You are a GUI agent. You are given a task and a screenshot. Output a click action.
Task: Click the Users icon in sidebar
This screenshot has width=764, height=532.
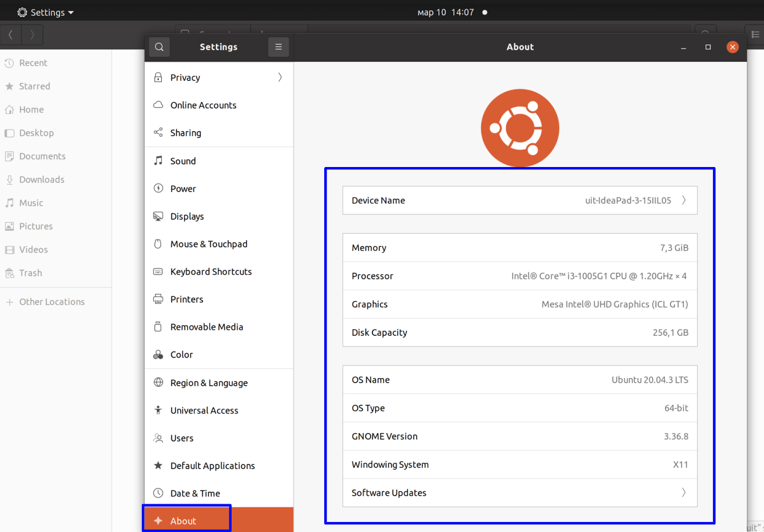pyautogui.click(x=158, y=438)
